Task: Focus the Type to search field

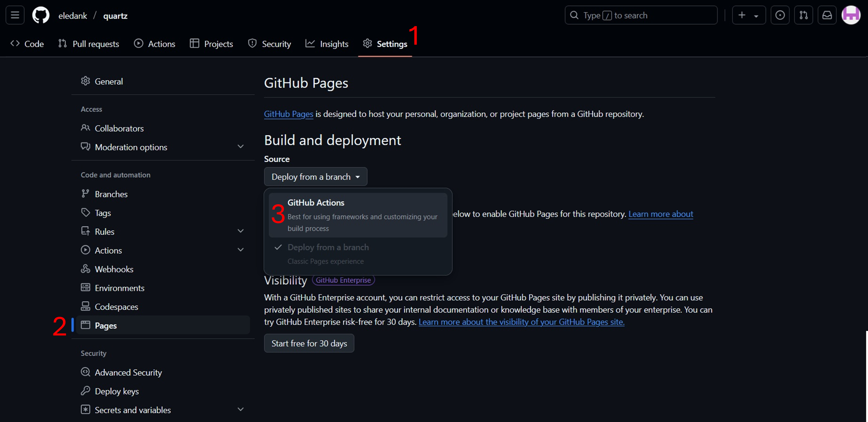Action: (641, 15)
